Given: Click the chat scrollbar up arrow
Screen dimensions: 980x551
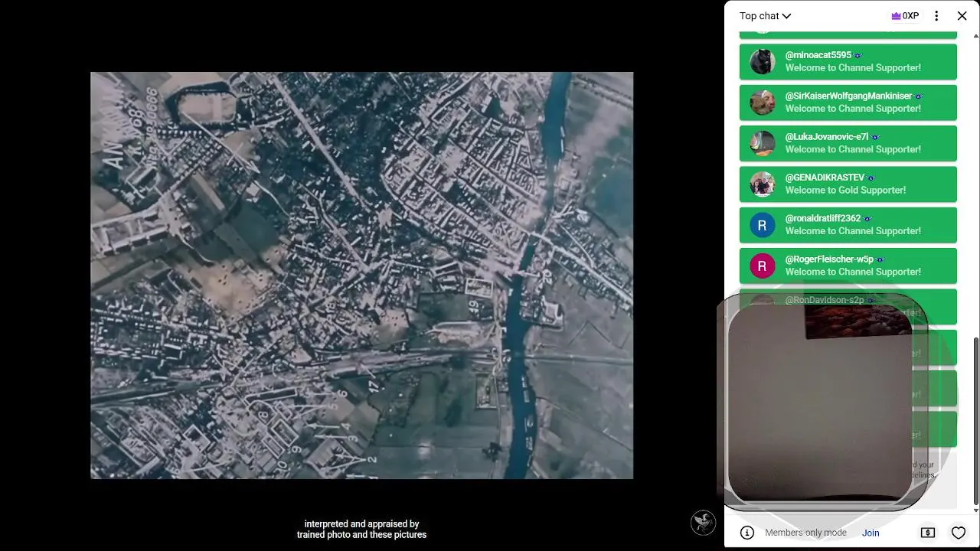Looking at the screenshot, I should point(975,36).
